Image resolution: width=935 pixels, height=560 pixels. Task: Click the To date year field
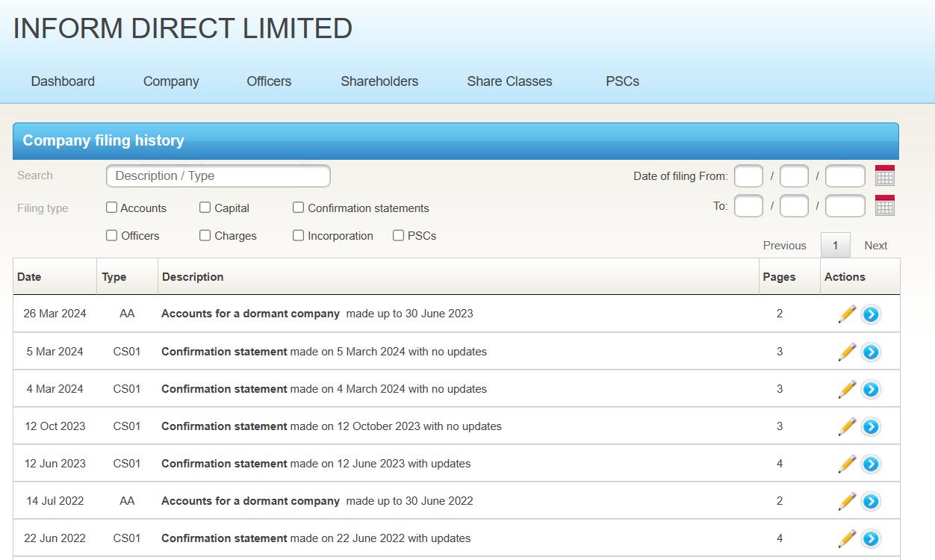(845, 206)
